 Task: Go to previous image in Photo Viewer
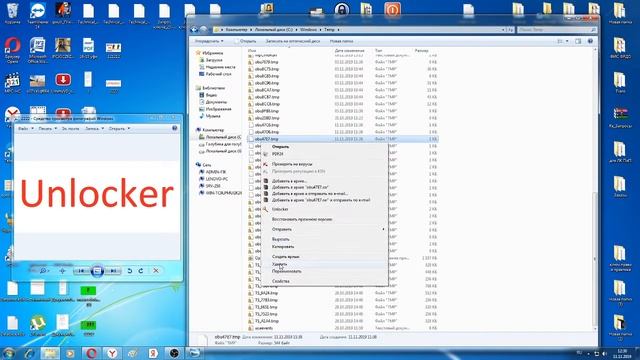(x=81, y=271)
